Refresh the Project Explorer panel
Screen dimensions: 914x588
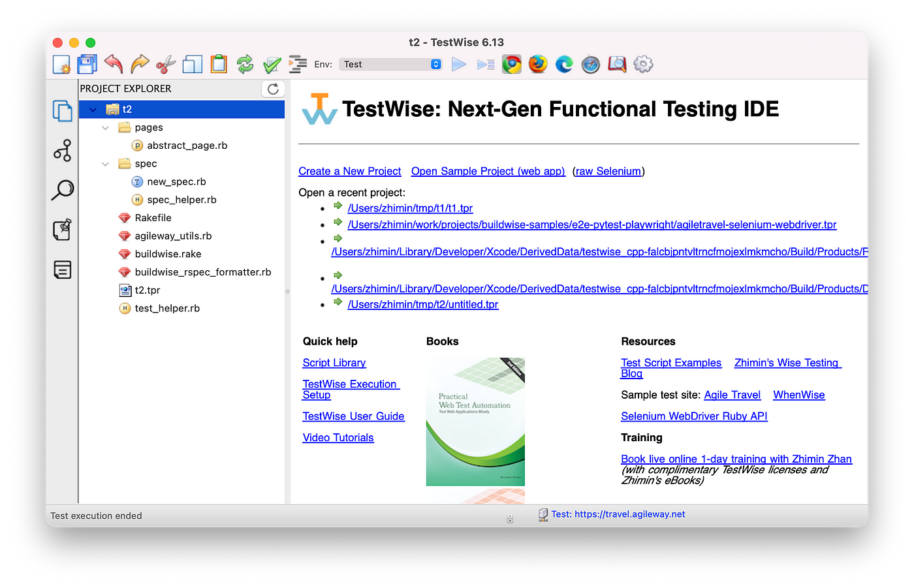[x=273, y=89]
